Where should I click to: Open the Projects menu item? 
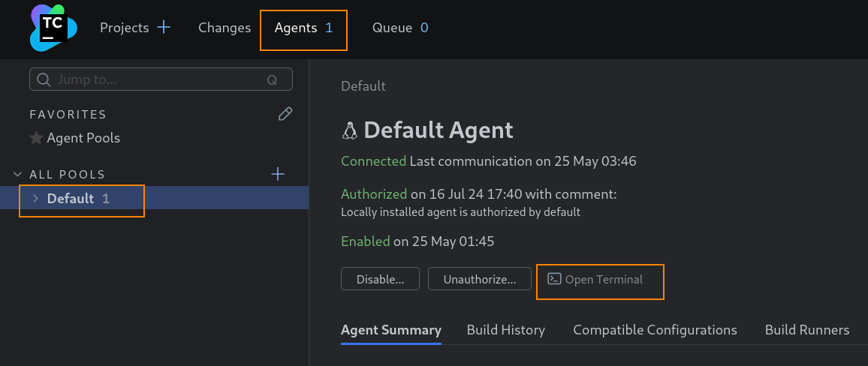(124, 28)
